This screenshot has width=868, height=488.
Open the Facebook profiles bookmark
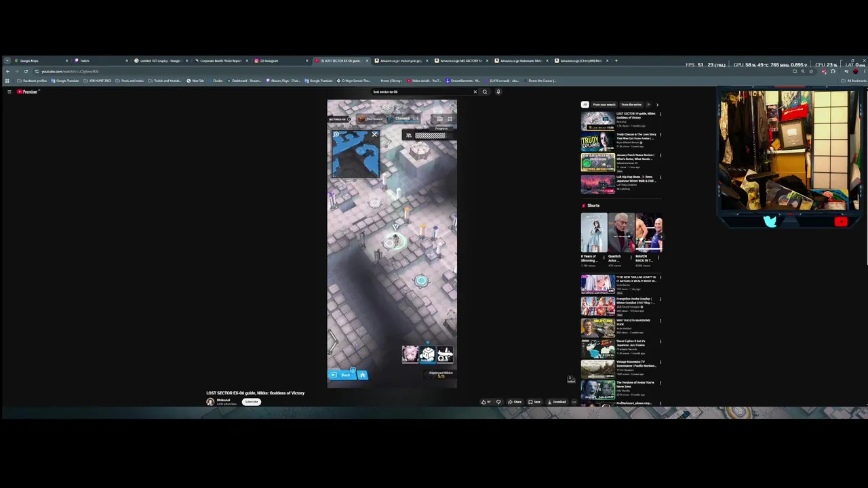[x=32, y=81]
